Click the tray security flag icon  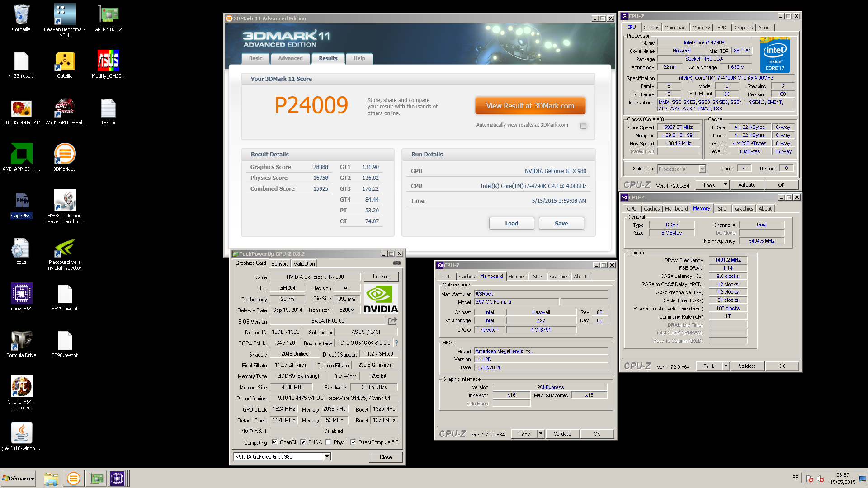point(810,479)
